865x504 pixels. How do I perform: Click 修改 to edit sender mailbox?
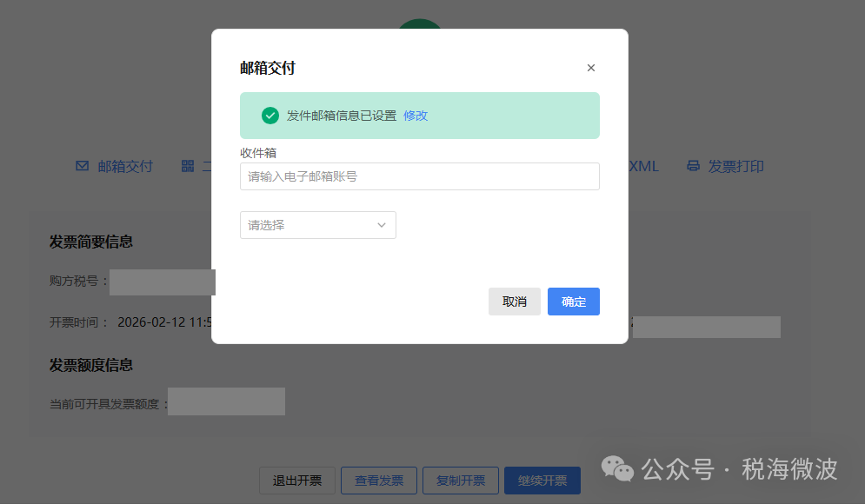click(416, 116)
